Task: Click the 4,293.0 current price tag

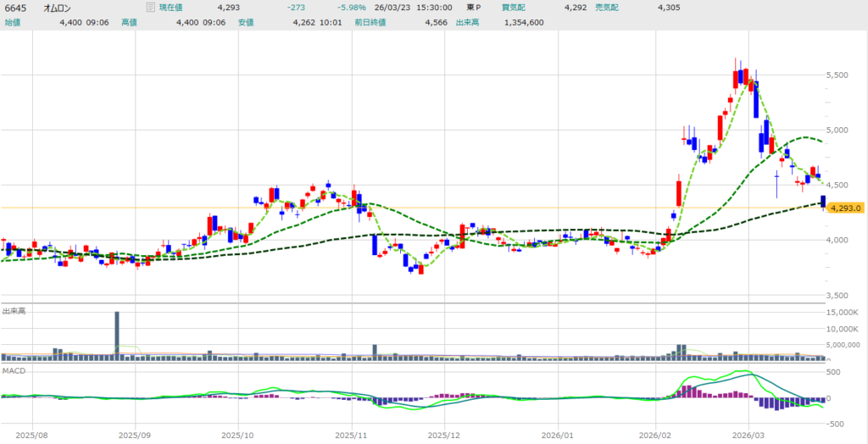Action: (x=846, y=208)
